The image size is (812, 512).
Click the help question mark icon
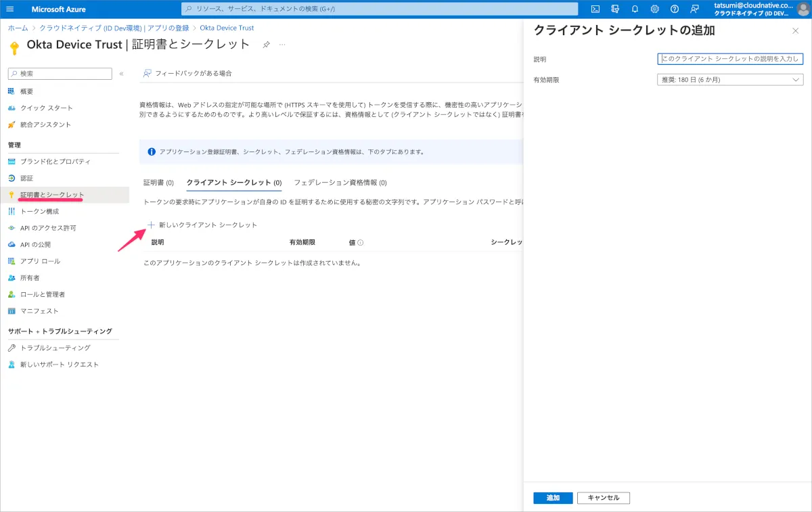[x=674, y=9]
